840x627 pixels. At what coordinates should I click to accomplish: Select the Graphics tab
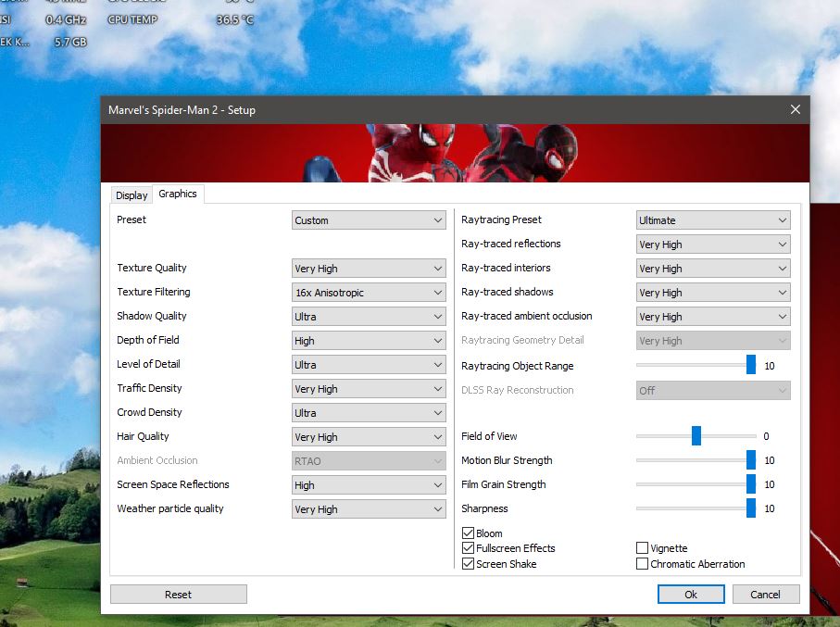tap(178, 194)
